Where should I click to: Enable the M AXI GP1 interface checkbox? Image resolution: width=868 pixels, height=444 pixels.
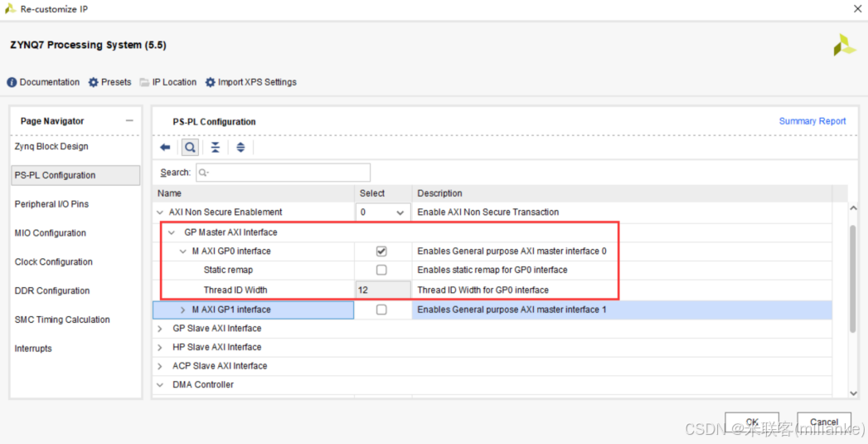[x=381, y=310]
